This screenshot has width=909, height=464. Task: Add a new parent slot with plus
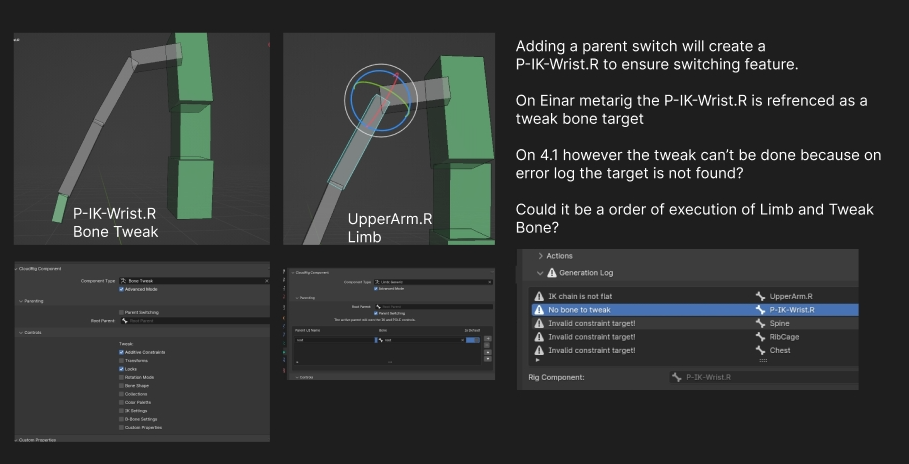(x=488, y=339)
